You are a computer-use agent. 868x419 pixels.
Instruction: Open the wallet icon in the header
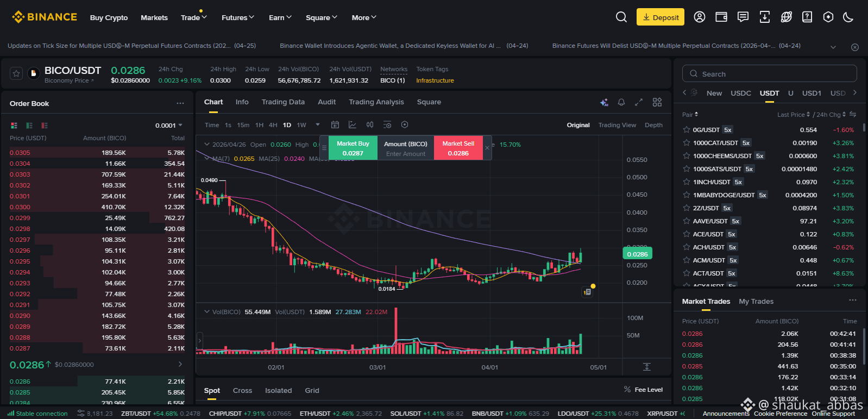[721, 17]
